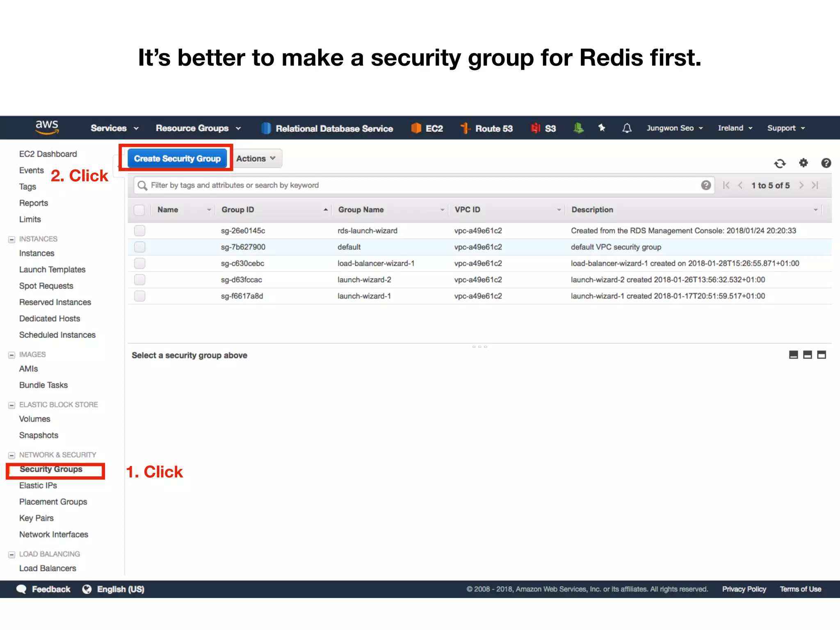
Task: Collapse the LOAD BALANCING section
Action: click(11, 555)
